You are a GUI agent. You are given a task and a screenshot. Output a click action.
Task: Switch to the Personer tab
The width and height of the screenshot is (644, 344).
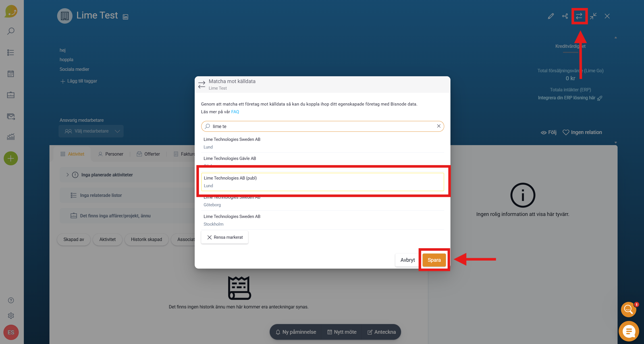pos(111,154)
